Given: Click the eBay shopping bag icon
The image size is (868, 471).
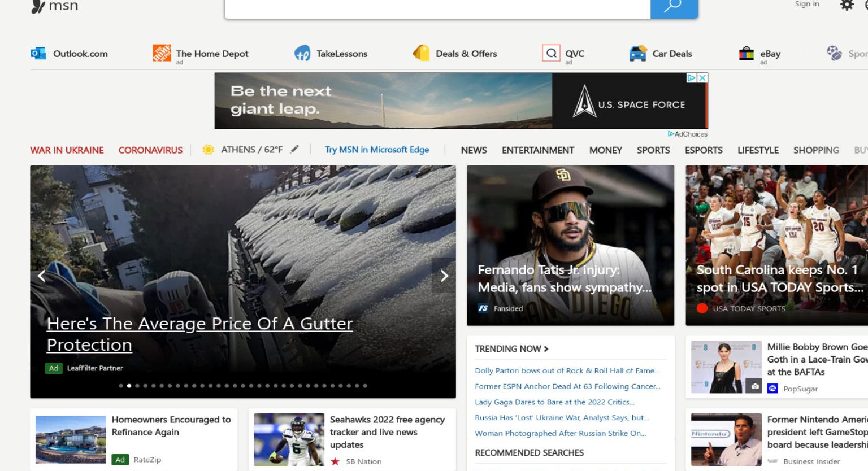Looking at the screenshot, I should point(747,54).
